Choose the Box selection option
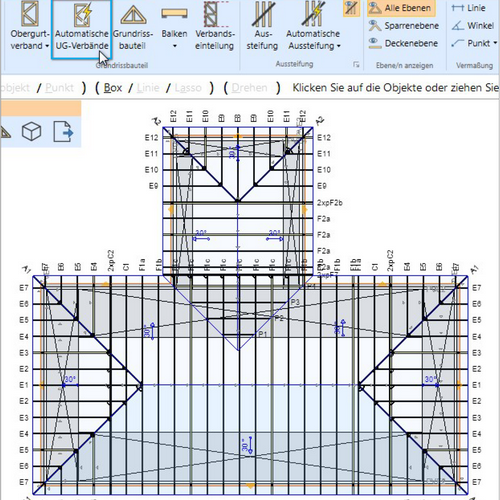Screen dimensions: 500x500 [113, 88]
